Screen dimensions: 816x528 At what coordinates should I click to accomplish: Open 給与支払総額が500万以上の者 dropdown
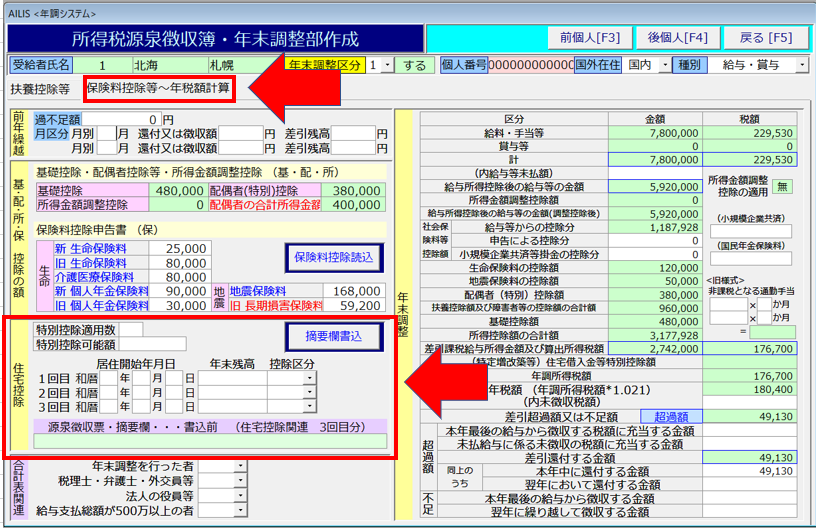tap(240, 508)
